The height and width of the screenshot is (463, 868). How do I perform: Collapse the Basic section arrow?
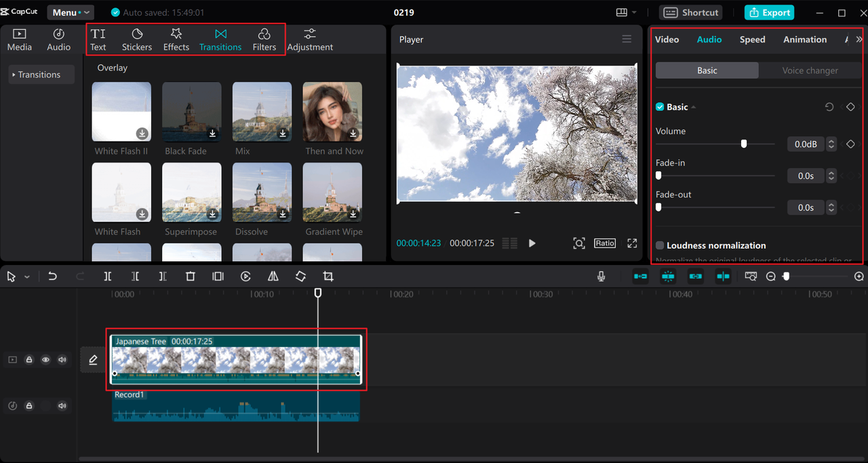694,107
